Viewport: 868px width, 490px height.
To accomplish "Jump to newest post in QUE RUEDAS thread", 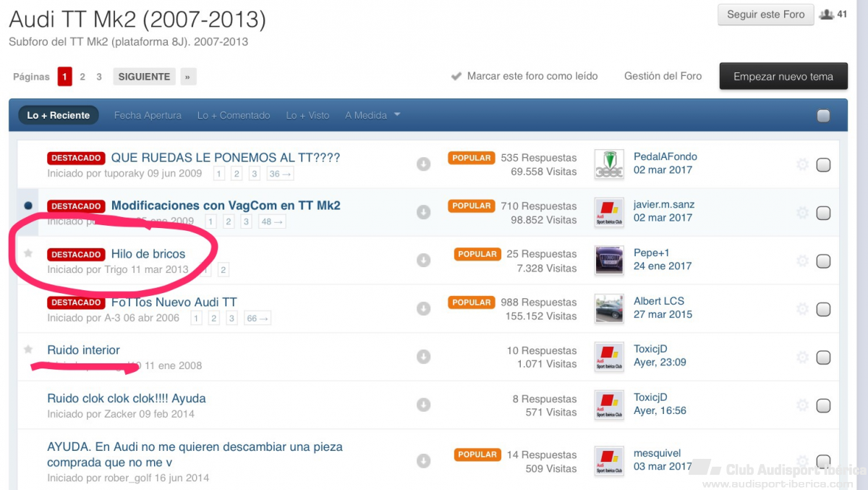I will 424,164.
